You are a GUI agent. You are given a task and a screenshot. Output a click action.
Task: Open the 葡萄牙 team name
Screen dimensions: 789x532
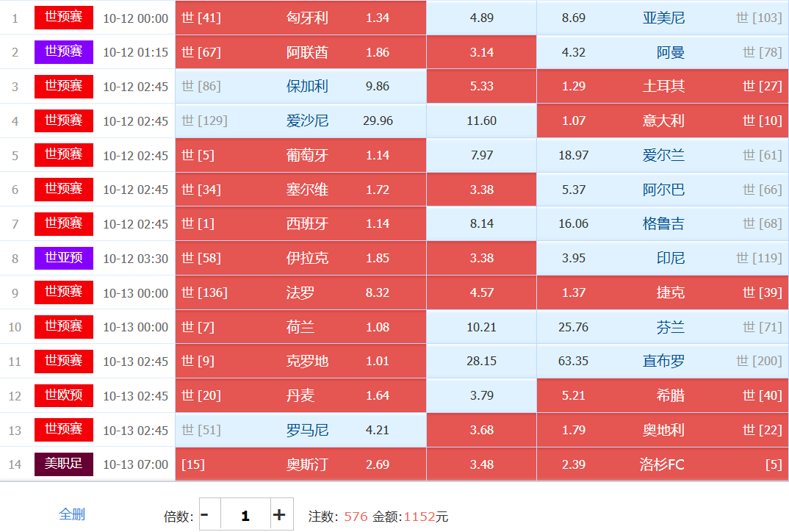307,156
